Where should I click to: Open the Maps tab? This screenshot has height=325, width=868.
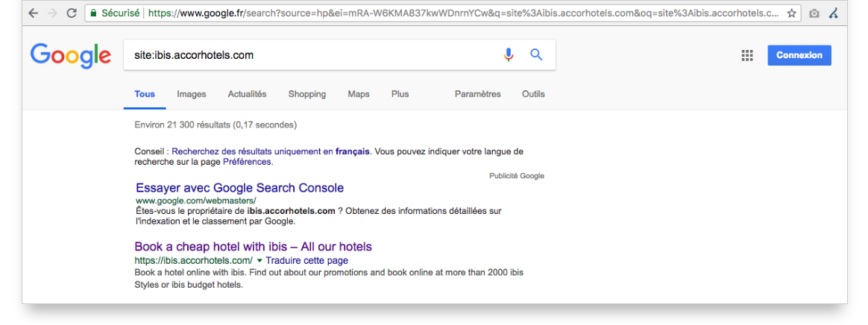coord(359,94)
